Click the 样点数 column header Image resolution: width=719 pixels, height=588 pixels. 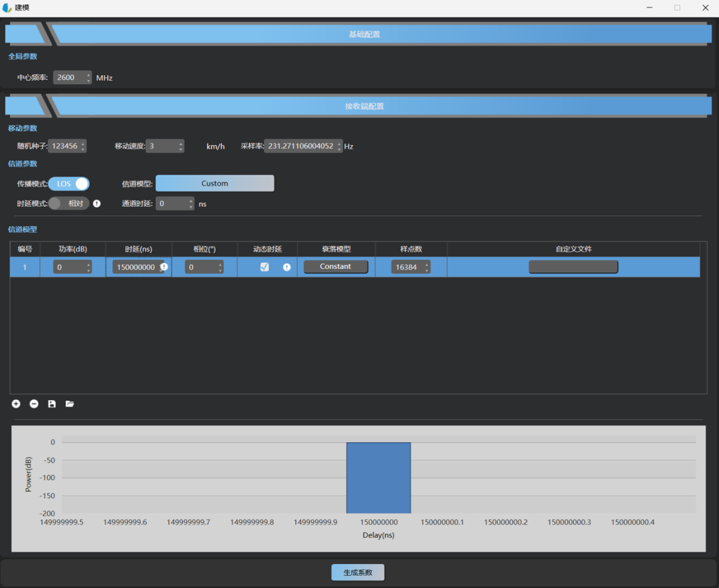411,249
